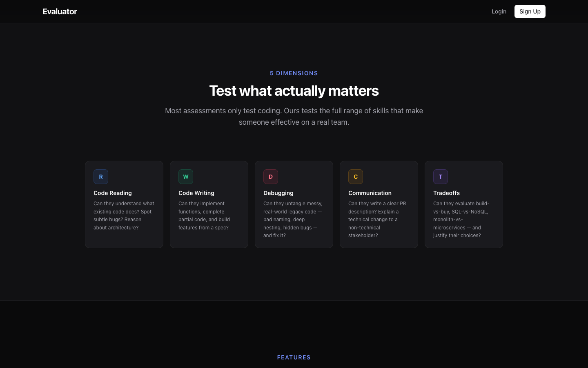
Task: Click the 5 DIMENSIONS section label
Action: [x=294, y=73]
